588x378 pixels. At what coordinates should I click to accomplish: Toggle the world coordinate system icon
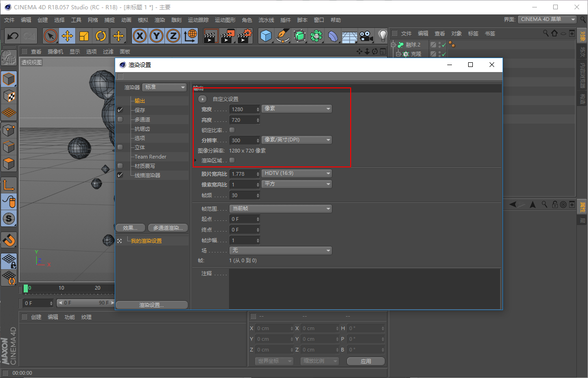[x=190, y=36]
